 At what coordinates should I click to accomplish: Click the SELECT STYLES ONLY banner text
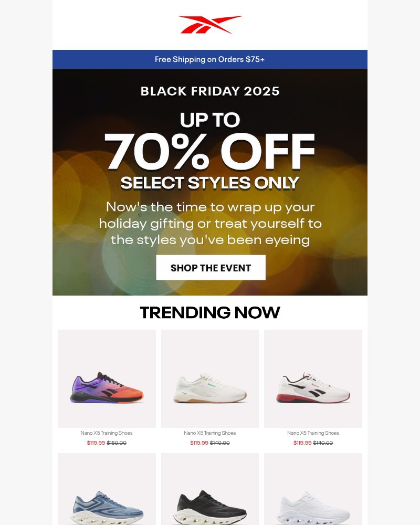(x=209, y=183)
